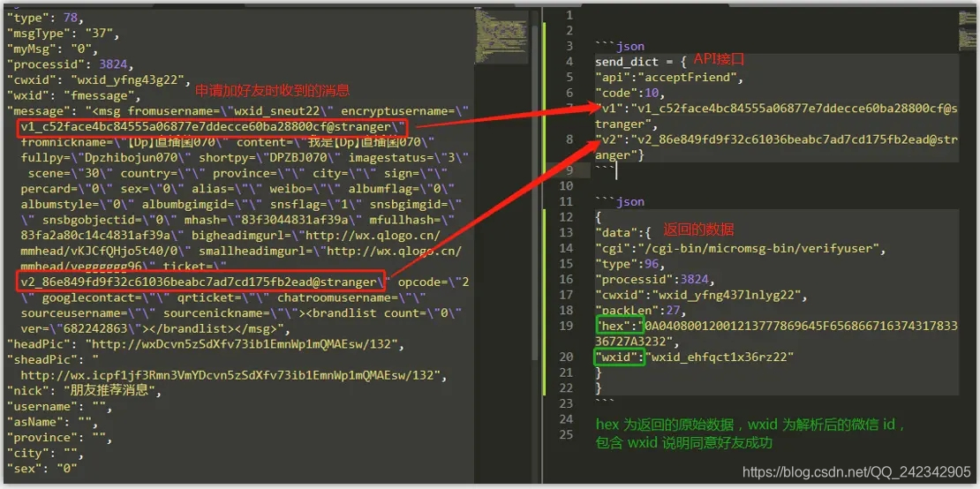
Task: Click the "type": 78 line in left pane
Action: 44,18
